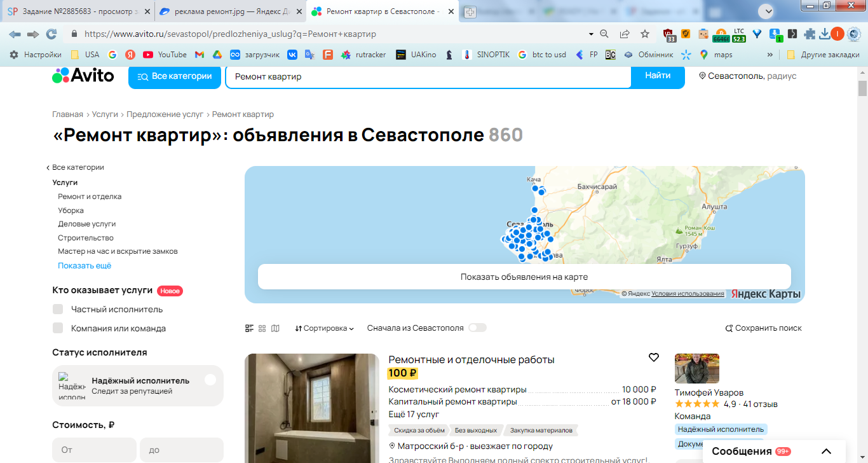Click 'Показать объявления на карте' button
This screenshot has height=463, width=868.
(x=524, y=277)
